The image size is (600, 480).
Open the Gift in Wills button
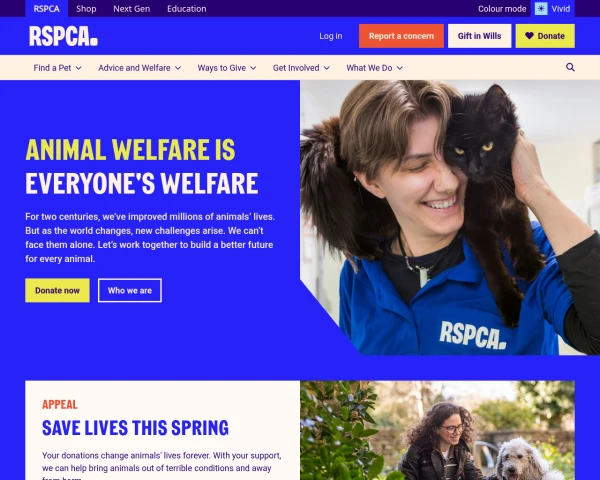479,36
